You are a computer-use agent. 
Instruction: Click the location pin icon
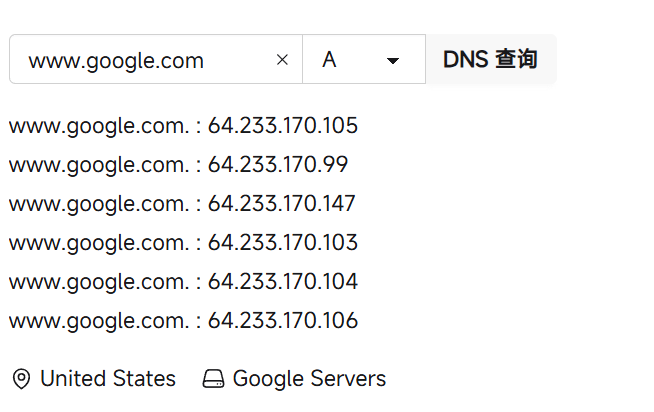tap(20, 379)
